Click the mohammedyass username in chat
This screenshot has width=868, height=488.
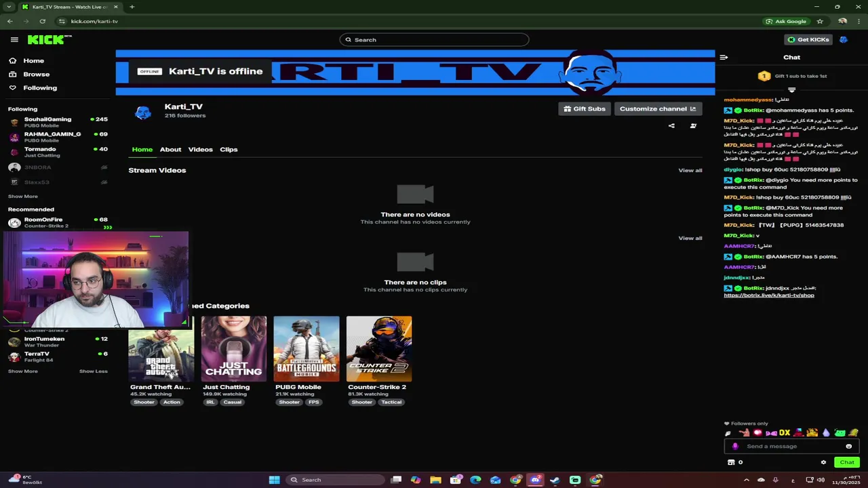pos(748,100)
